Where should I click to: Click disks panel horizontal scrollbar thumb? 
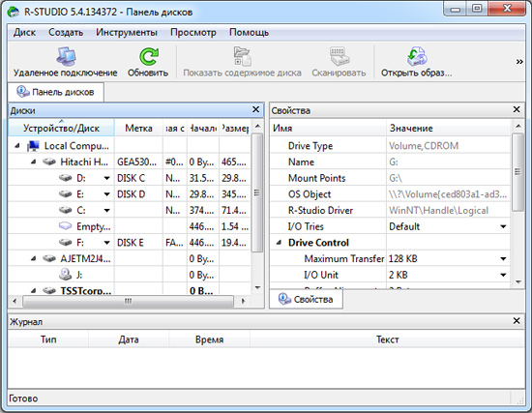(x=128, y=301)
